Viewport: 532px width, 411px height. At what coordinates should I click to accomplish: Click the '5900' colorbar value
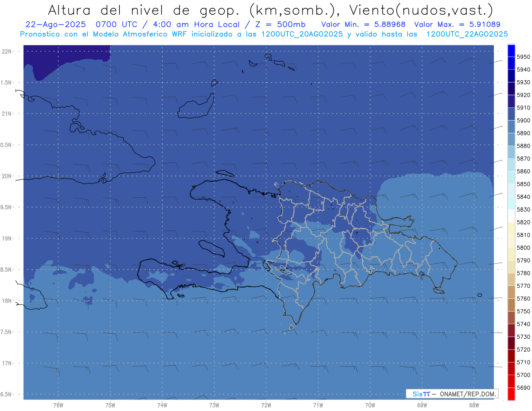click(x=523, y=120)
